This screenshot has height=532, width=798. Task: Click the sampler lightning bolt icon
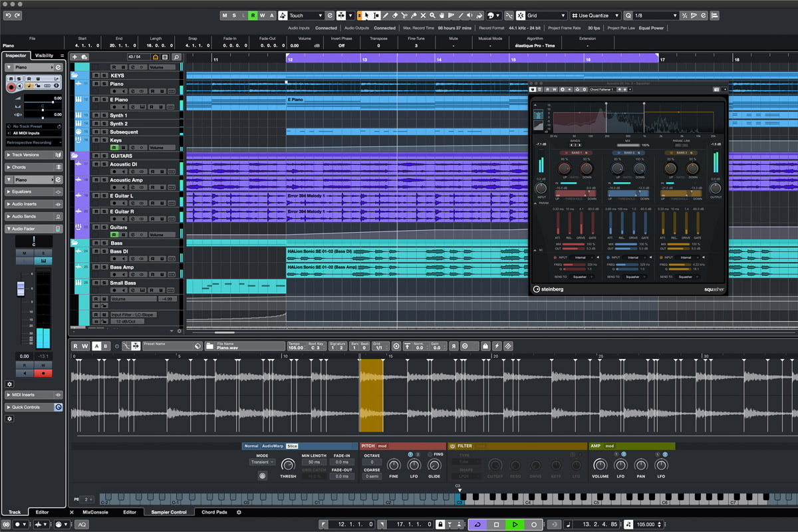497,346
